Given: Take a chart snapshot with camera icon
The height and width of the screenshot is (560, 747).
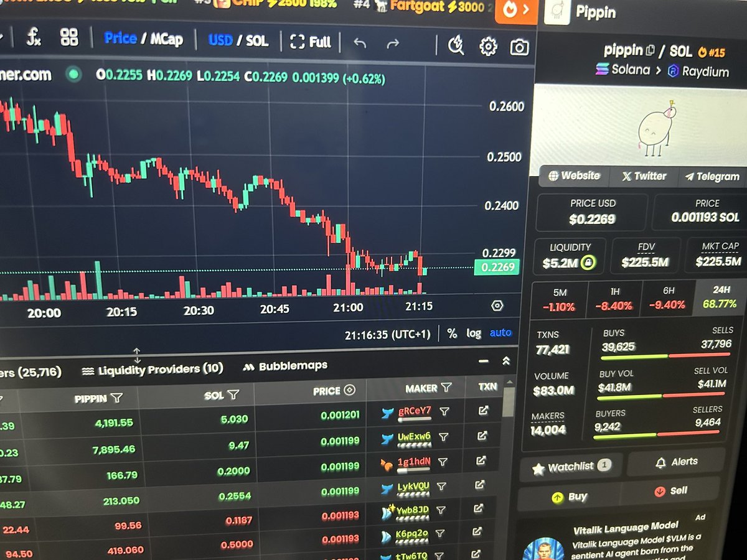Looking at the screenshot, I should tap(519, 47).
